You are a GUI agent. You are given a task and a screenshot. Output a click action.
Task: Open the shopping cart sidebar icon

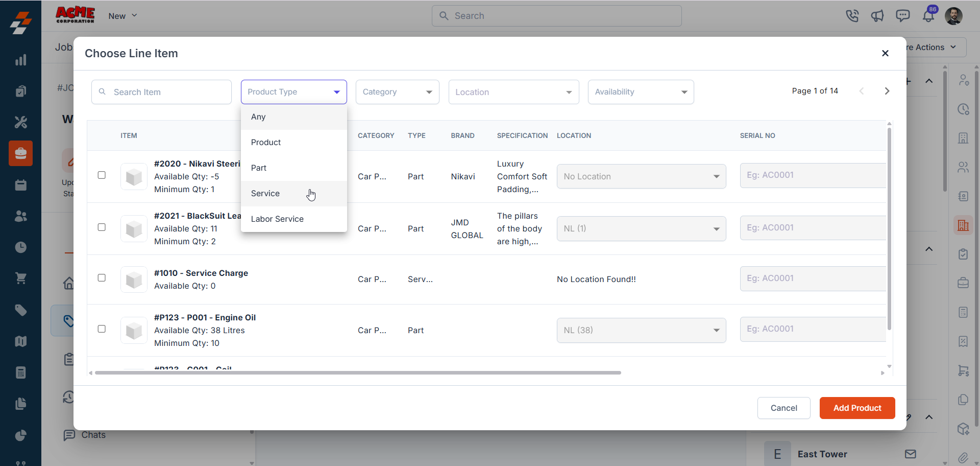point(21,278)
